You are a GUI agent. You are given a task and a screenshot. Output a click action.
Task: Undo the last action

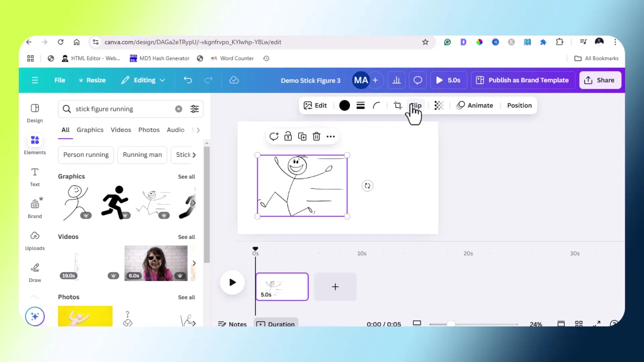click(x=188, y=80)
